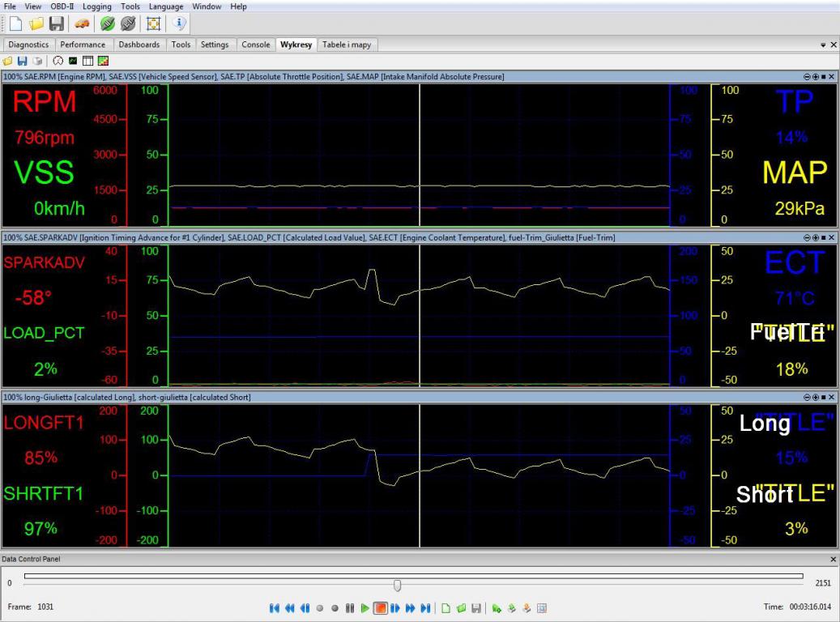
Task: Toggle the pause button in playback controls
Action: (x=350, y=607)
